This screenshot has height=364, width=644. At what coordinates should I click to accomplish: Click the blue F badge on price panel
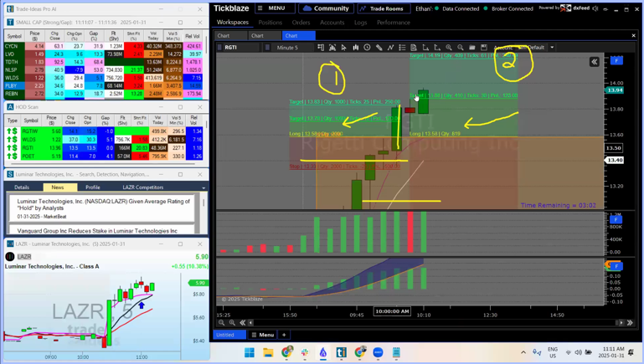point(616,60)
